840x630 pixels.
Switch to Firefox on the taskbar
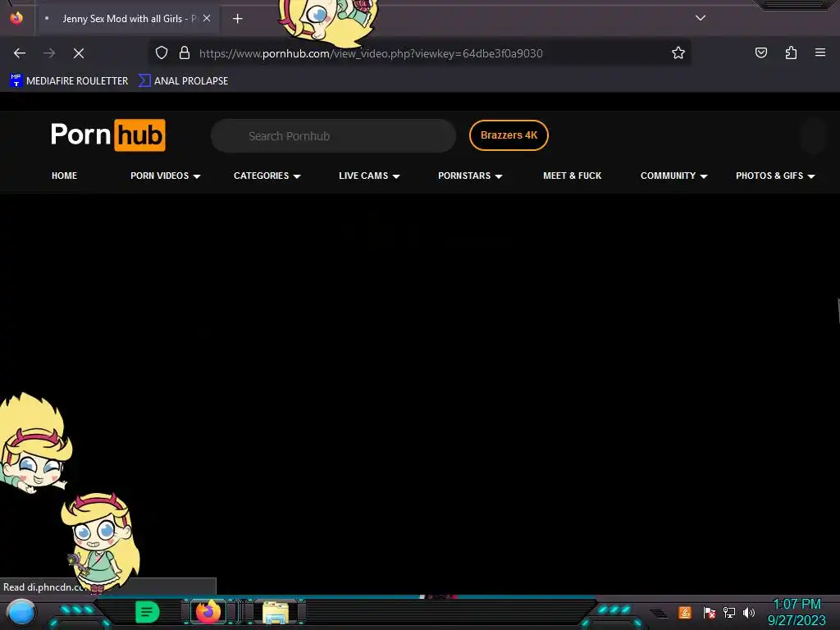pos(208,612)
